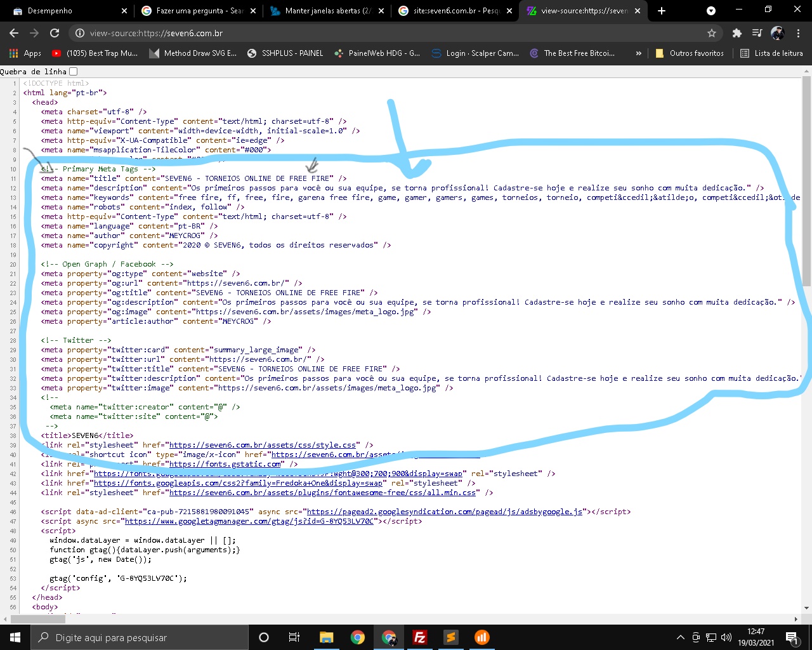Click the scroll down arrow of page

[806, 608]
